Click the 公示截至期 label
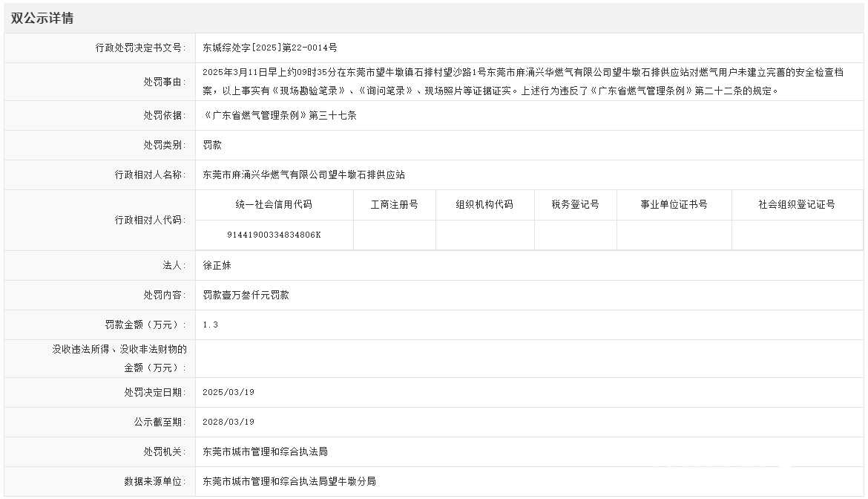This screenshot has width=868, height=499. pos(160,422)
